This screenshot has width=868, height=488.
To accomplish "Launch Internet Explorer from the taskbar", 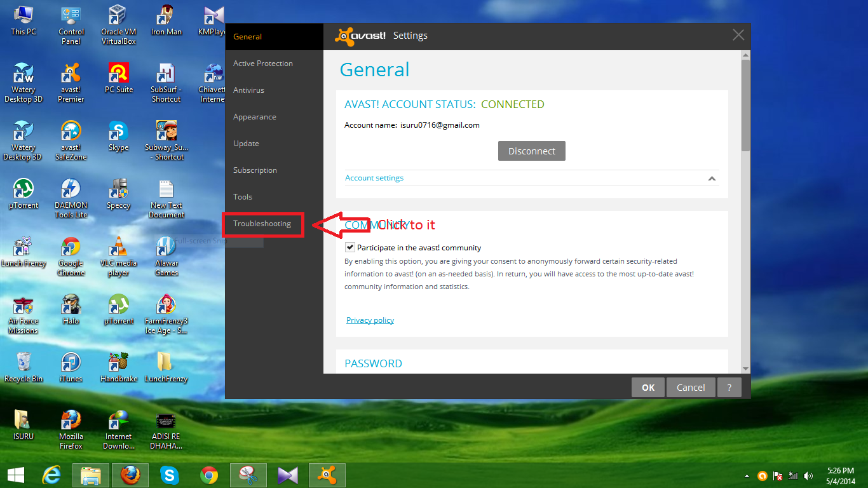I will coord(51,475).
